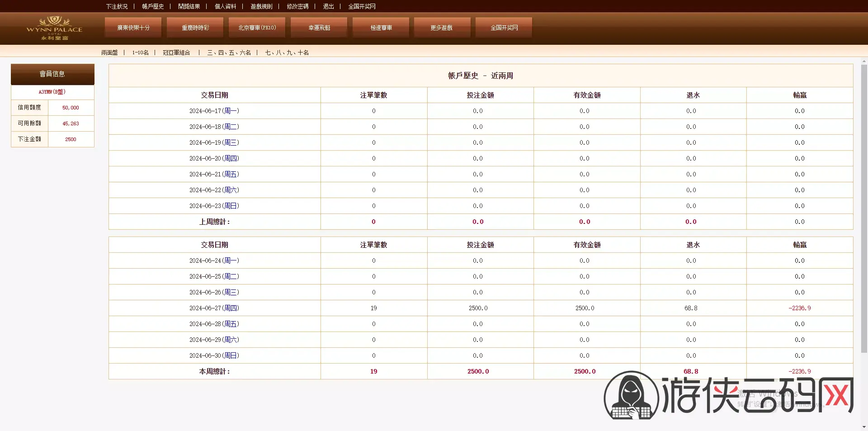
Task: Click 退出 to log out
Action: click(328, 6)
